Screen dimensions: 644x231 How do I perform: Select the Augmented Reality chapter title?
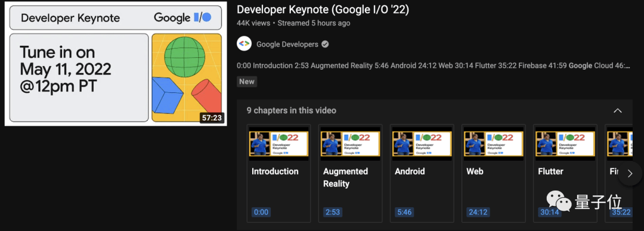point(345,177)
